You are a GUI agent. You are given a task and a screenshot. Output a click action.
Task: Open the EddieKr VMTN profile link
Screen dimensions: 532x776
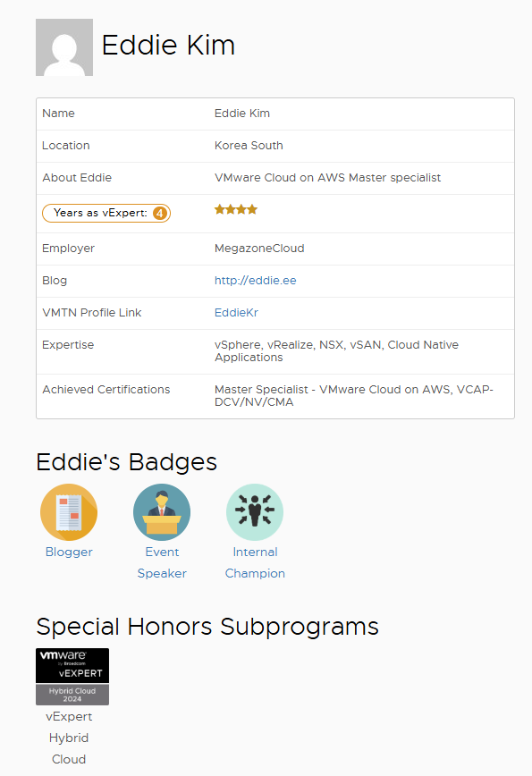coord(237,313)
